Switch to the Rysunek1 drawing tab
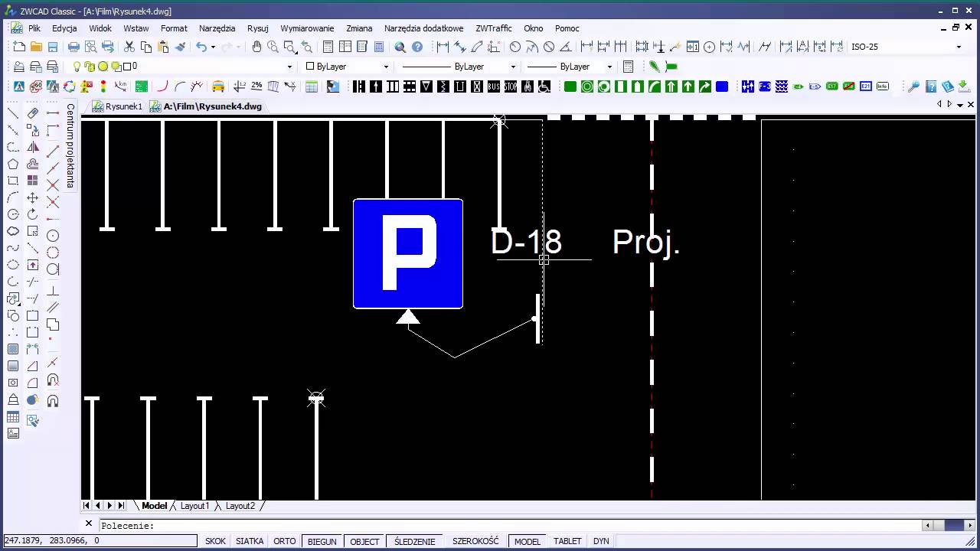Viewport: 980px width, 551px height. [117, 106]
